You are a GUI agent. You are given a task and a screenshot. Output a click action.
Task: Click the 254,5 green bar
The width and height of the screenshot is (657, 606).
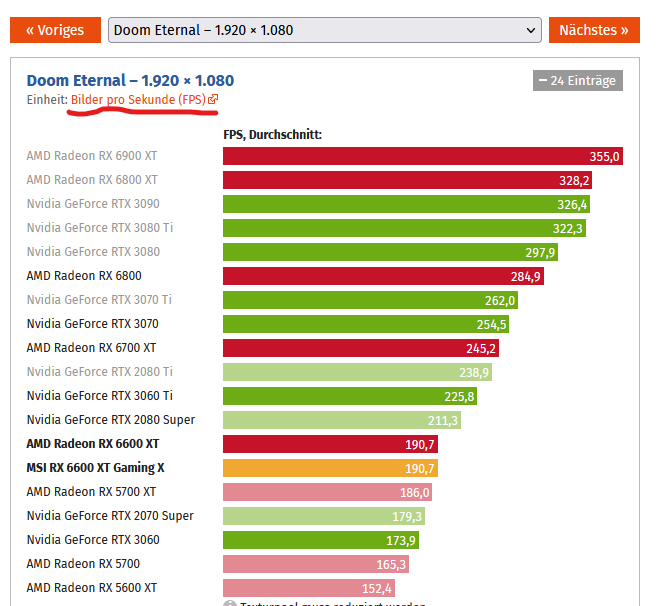coord(366,324)
